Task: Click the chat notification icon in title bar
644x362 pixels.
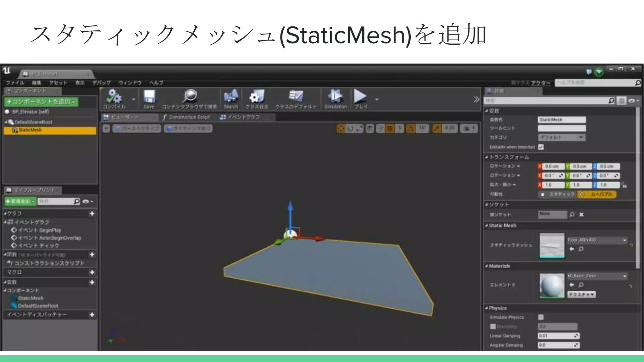Action: point(589,72)
